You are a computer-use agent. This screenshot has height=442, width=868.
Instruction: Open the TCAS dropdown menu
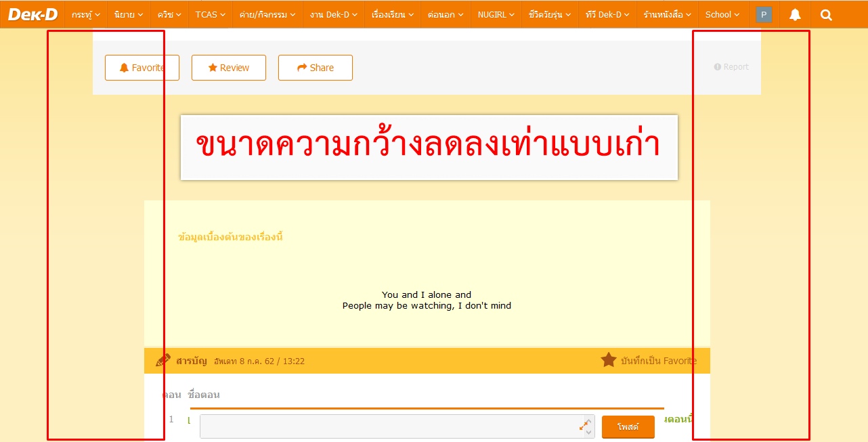(210, 14)
